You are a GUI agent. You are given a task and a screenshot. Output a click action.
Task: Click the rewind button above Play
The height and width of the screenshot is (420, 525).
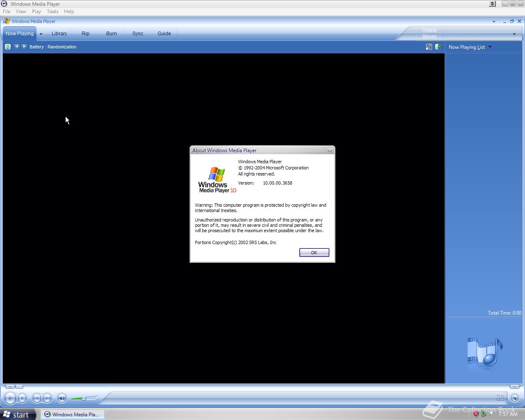(x=10, y=387)
